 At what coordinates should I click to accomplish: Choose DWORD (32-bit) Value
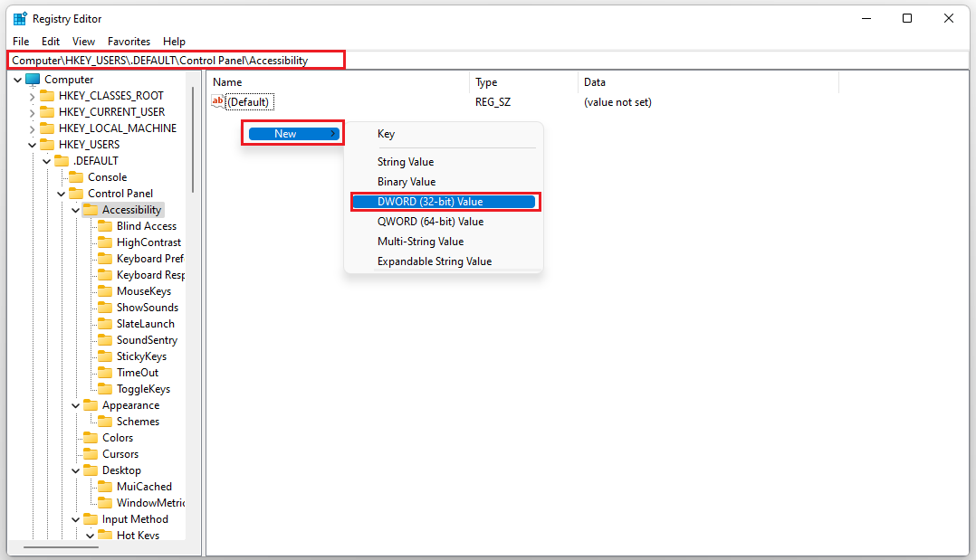[x=444, y=202]
